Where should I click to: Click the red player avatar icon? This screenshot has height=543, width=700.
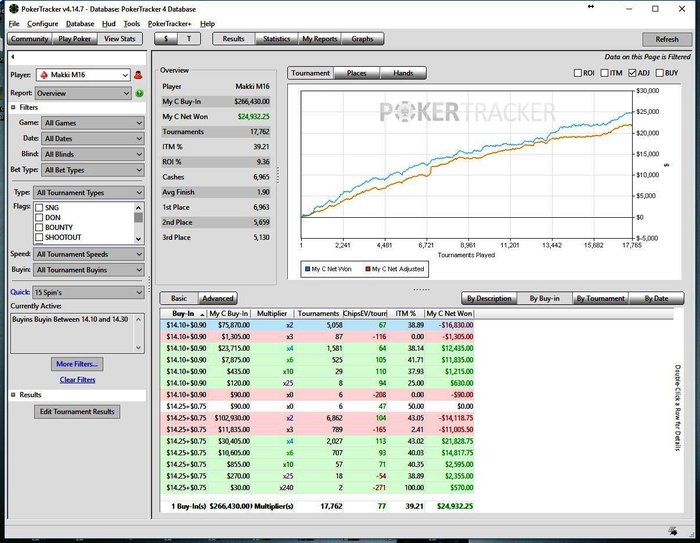coord(138,75)
